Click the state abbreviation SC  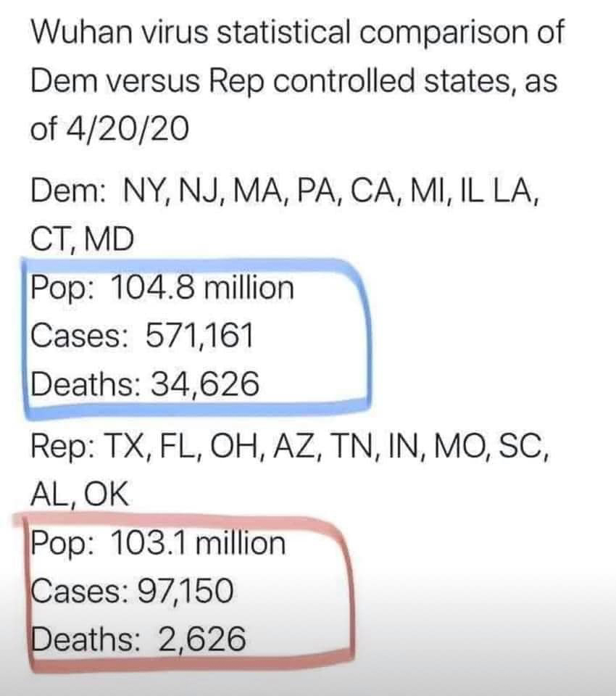(x=520, y=446)
